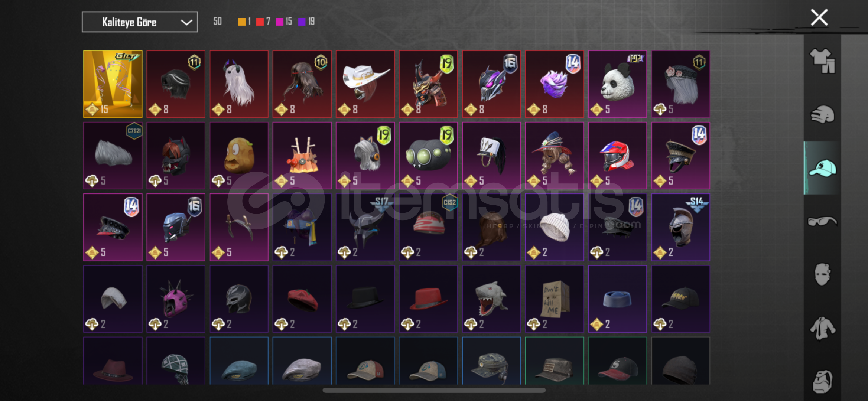This screenshot has height=401, width=868.
Task: Select the golden GILT item tile
Action: click(113, 84)
